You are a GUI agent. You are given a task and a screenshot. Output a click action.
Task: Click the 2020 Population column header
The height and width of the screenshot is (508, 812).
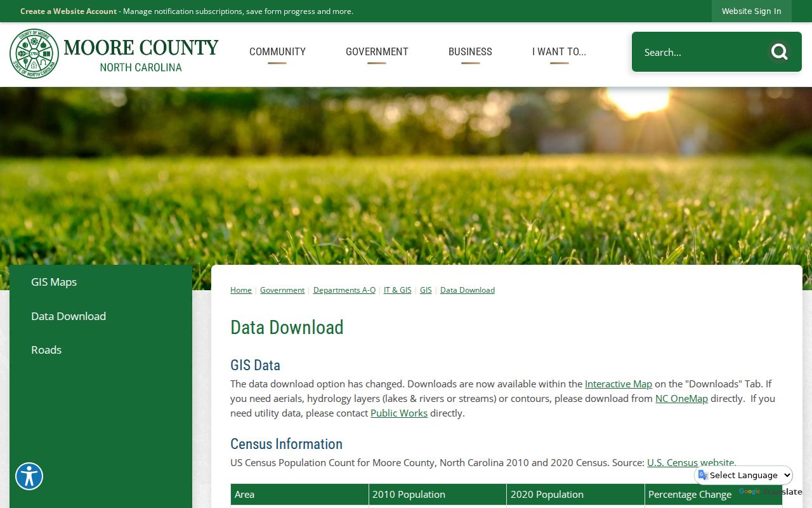tap(575, 495)
